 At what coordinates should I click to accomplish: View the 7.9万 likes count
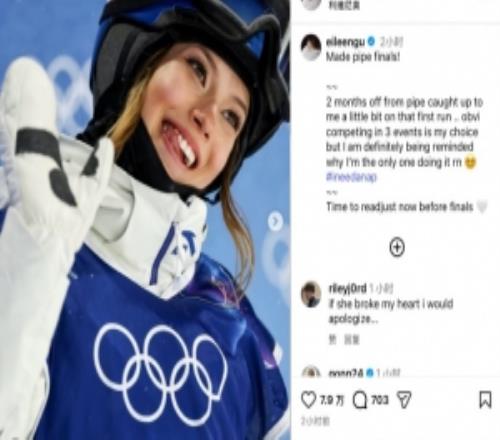point(332,400)
